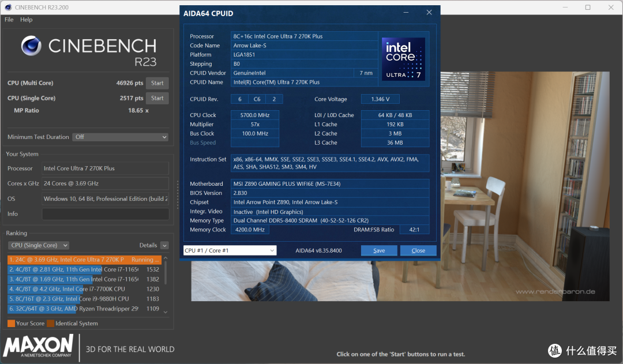Open the Minimum Test Duration dropdown
The width and height of the screenshot is (623, 364).
pyautogui.click(x=121, y=137)
